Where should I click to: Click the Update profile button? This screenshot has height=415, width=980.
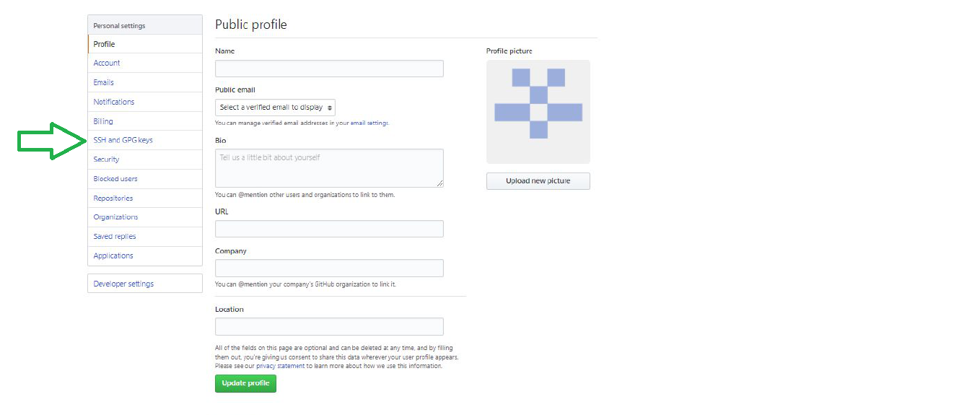pos(245,383)
